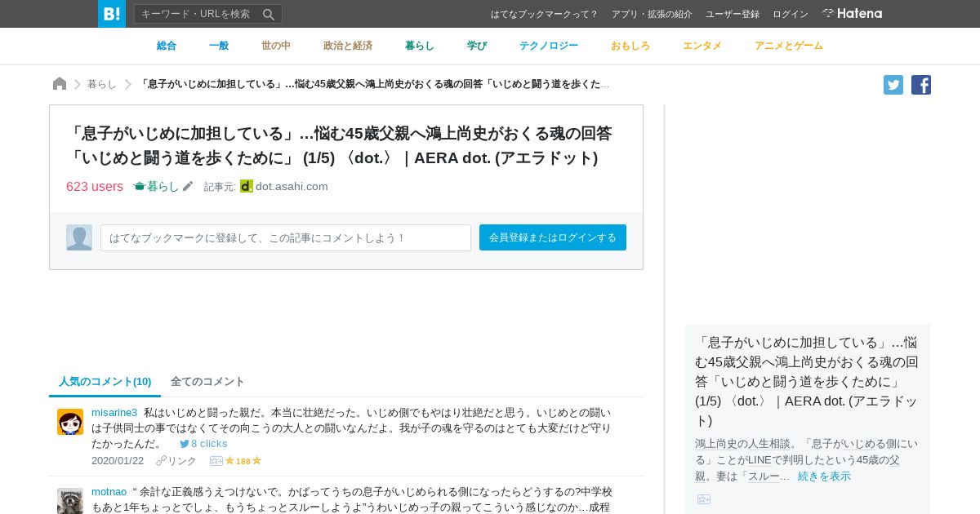
Task: Click the dot.asahi.com favicon
Action: 247,186
